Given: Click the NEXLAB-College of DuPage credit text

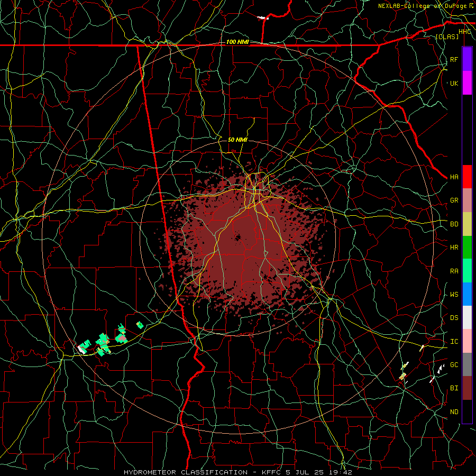Looking at the screenshot, I should pyautogui.click(x=426, y=6).
